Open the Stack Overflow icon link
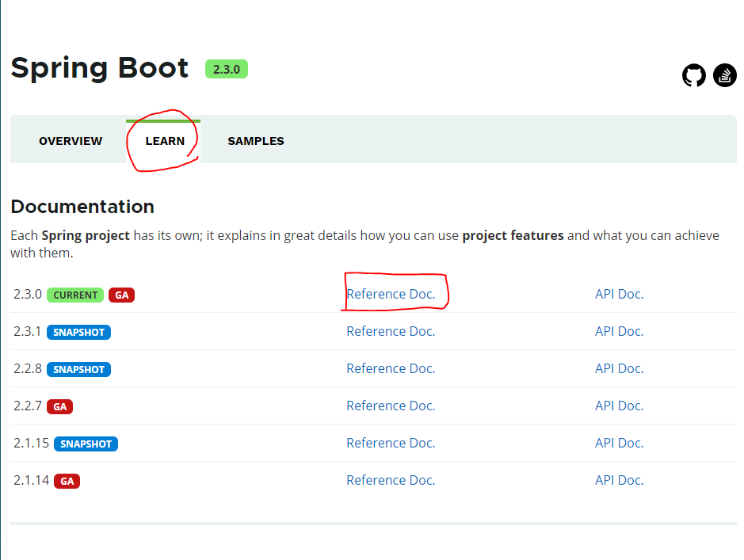The height and width of the screenshot is (560, 744). (x=724, y=75)
